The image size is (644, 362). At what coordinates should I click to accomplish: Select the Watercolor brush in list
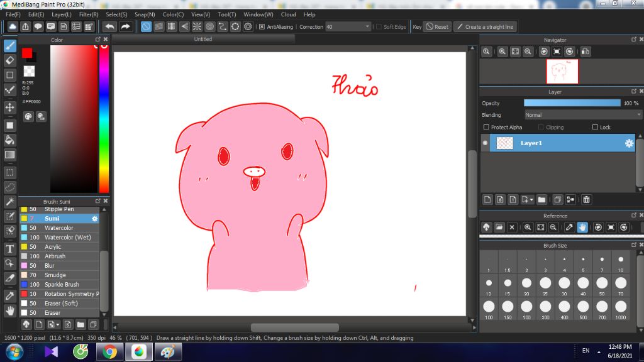(58, 228)
